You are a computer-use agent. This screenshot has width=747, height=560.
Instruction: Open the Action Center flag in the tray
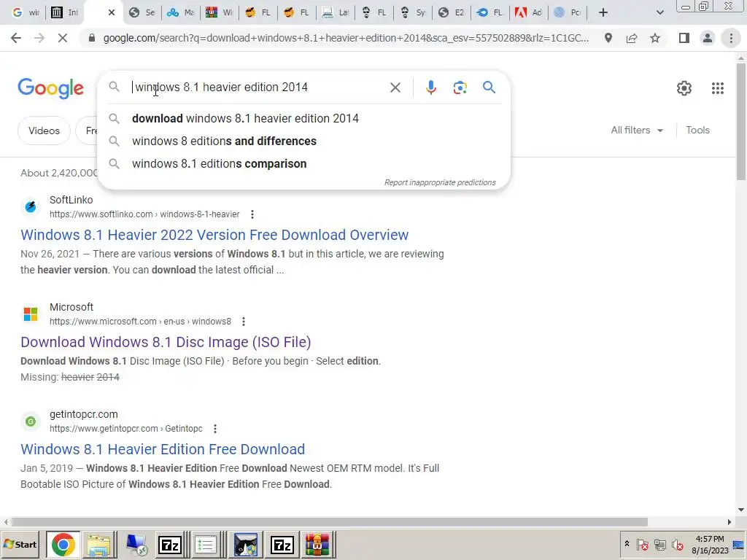click(642, 545)
